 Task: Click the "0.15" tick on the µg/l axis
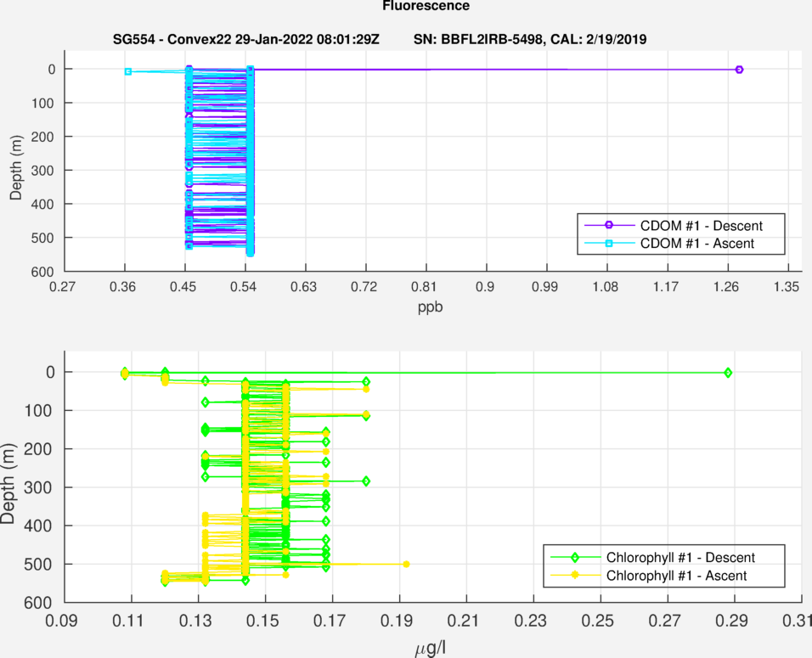(x=262, y=621)
